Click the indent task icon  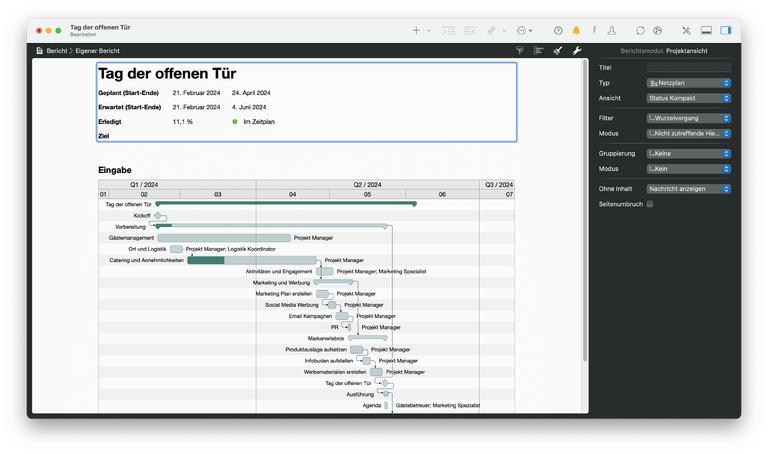[x=448, y=31]
